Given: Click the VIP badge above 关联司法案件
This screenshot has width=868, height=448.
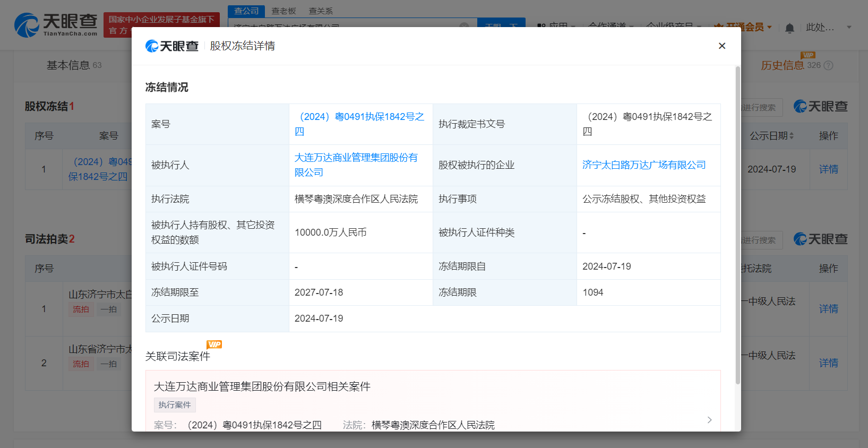Looking at the screenshot, I should pos(214,344).
